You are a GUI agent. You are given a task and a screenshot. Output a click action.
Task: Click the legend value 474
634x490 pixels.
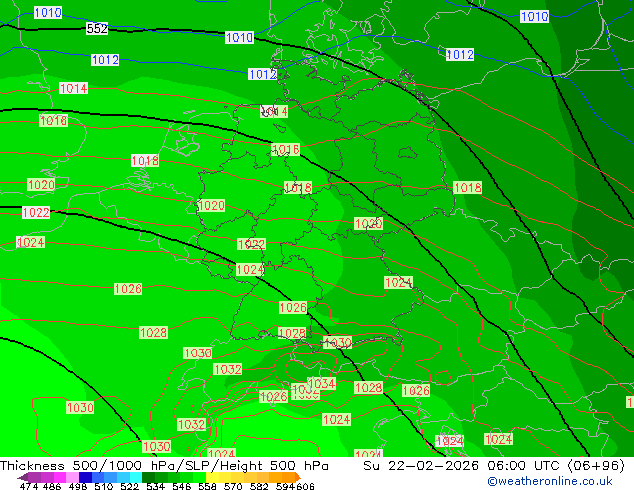click(29, 486)
